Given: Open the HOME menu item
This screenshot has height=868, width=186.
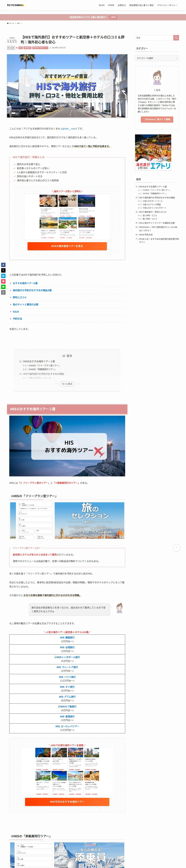Looking at the screenshot, I should [111, 5].
